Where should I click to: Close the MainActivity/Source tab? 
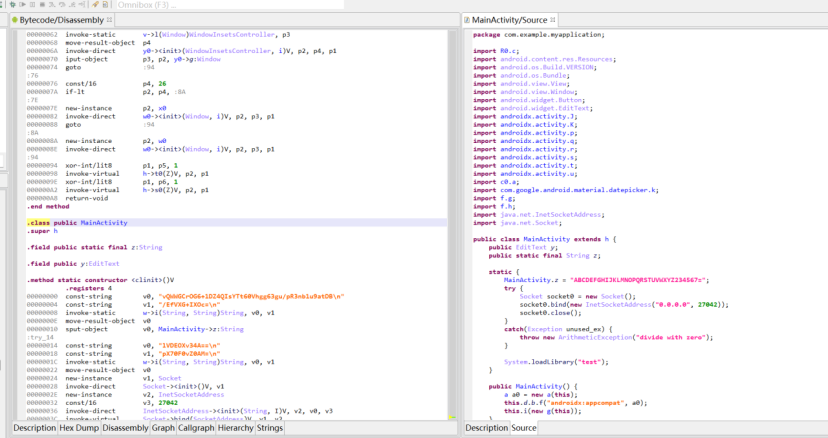tap(553, 20)
